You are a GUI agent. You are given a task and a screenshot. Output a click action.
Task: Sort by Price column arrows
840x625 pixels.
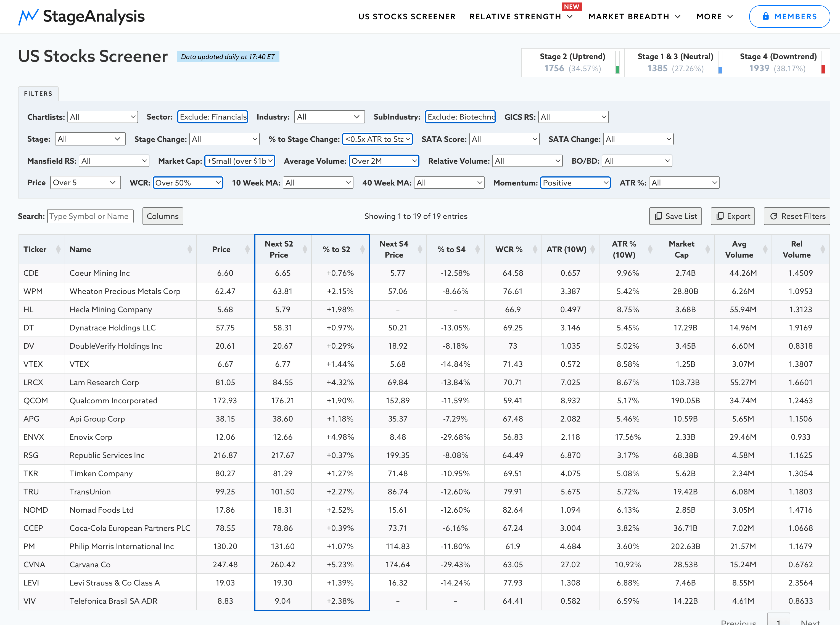click(247, 249)
